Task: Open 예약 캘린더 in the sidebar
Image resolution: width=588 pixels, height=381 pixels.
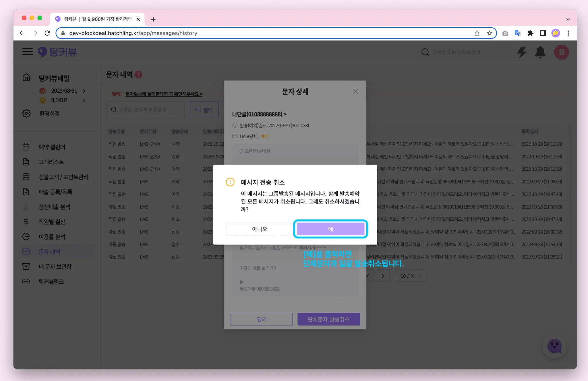Action: (x=52, y=147)
